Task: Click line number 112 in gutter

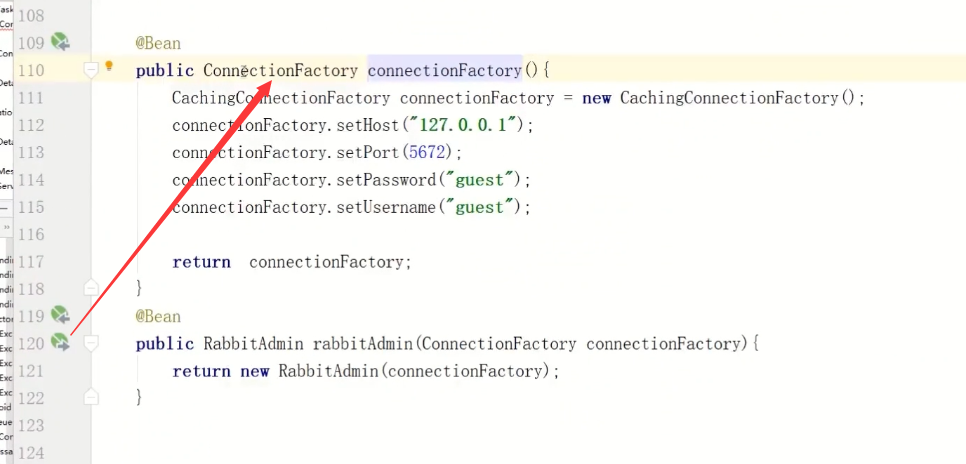Action: [x=31, y=125]
